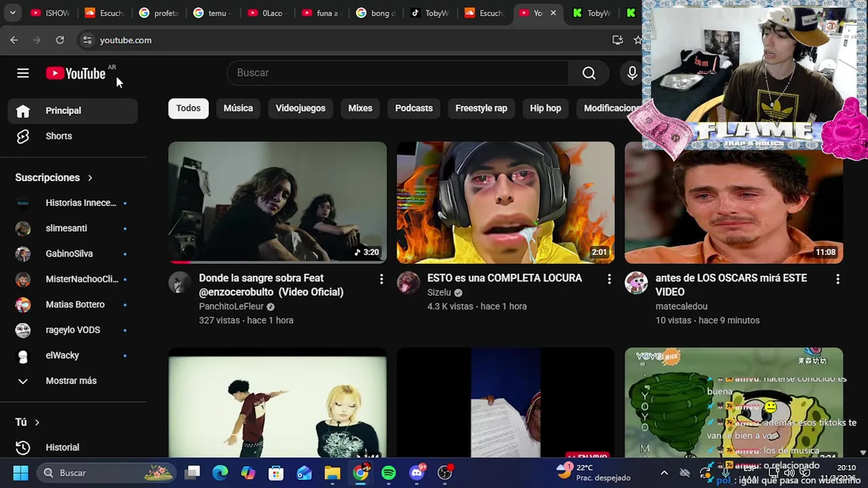Play antes de LOS OSCARS thumbnail
Viewport: 868px width, 488px height.
(x=734, y=207)
